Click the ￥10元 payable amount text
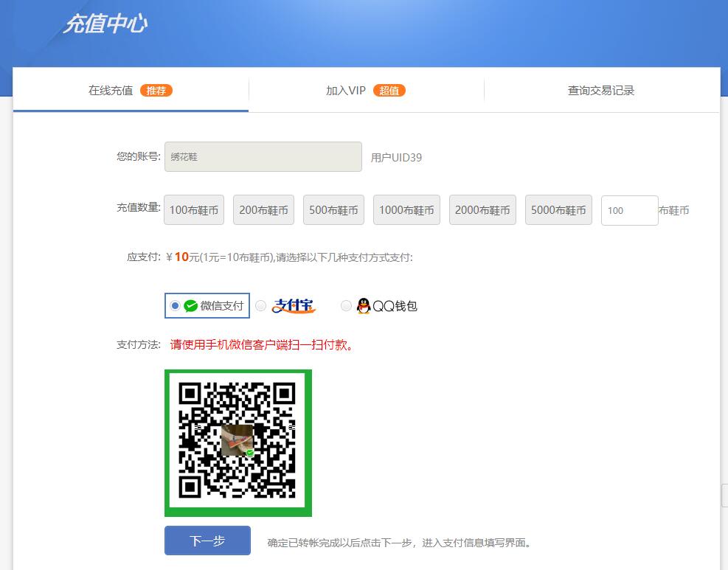This screenshot has width=728, height=570. click(x=183, y=257)
